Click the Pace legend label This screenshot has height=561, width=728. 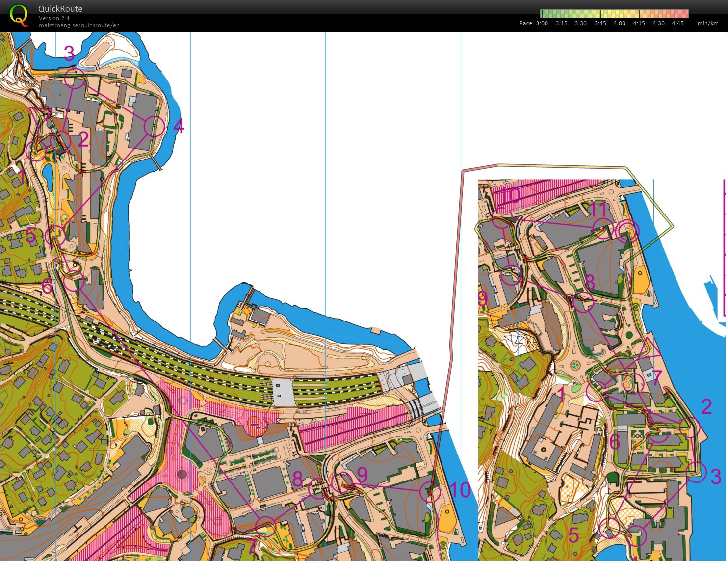[x=525, y=23]
